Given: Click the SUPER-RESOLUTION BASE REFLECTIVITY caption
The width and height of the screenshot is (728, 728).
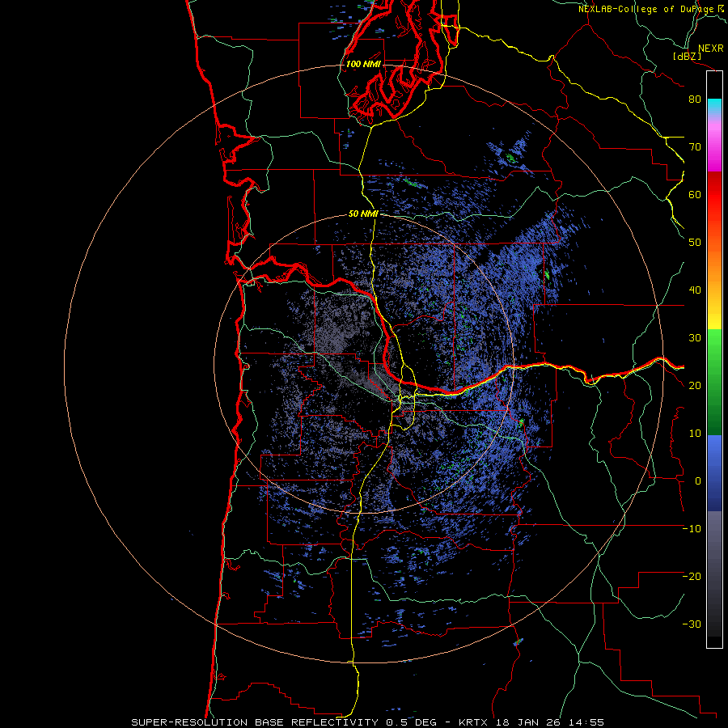Looking at the screenshot, I should tap(255, 722).
